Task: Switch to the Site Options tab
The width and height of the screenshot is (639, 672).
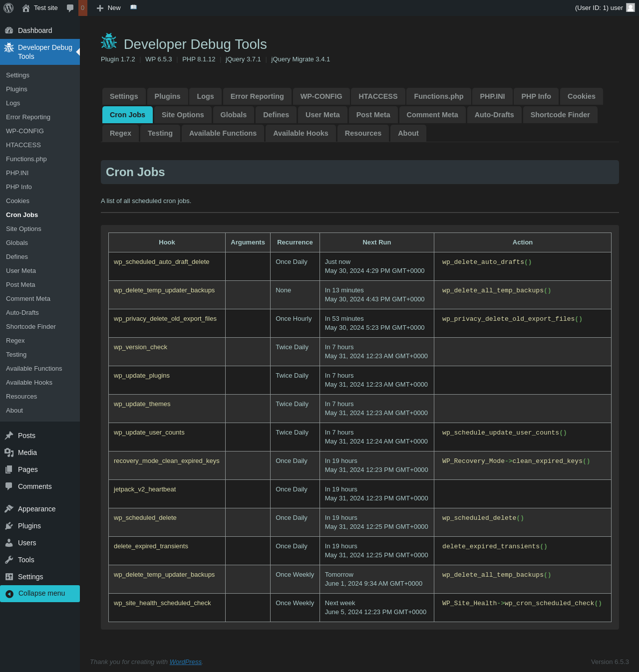Action: [x=183, y=115]
